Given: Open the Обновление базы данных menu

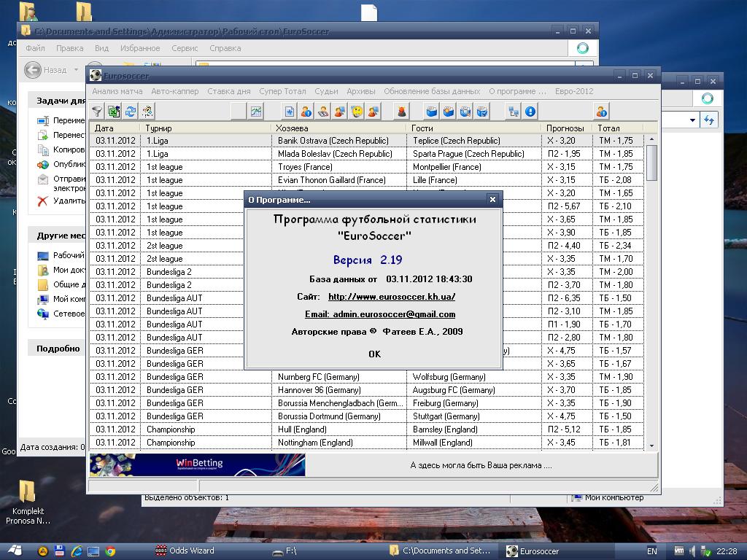Looking at the screenshot, I should pos(432,91).
